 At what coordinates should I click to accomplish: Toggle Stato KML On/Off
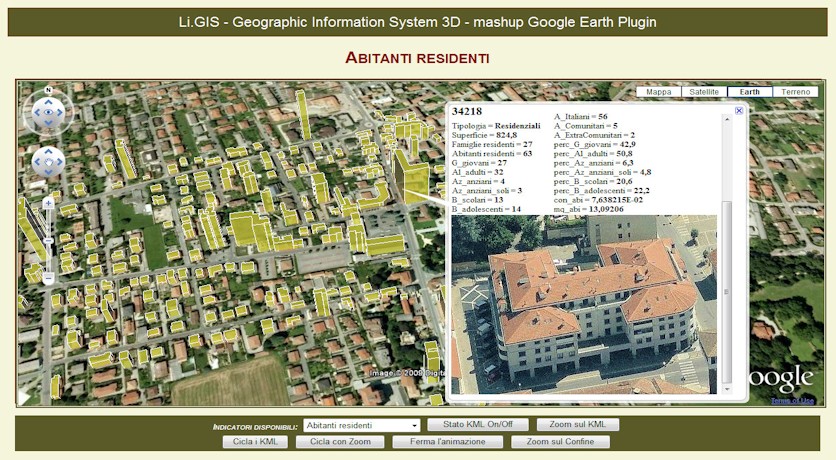477,425
